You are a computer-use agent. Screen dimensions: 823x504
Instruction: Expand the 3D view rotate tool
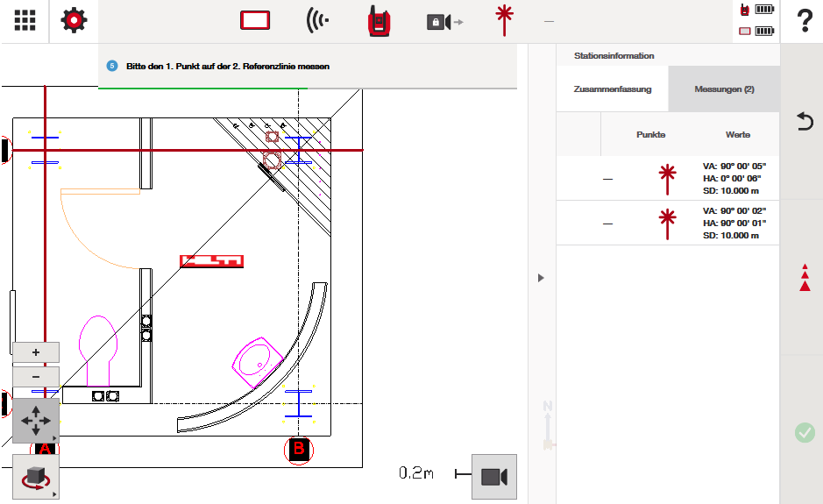[x=36, y=477]
